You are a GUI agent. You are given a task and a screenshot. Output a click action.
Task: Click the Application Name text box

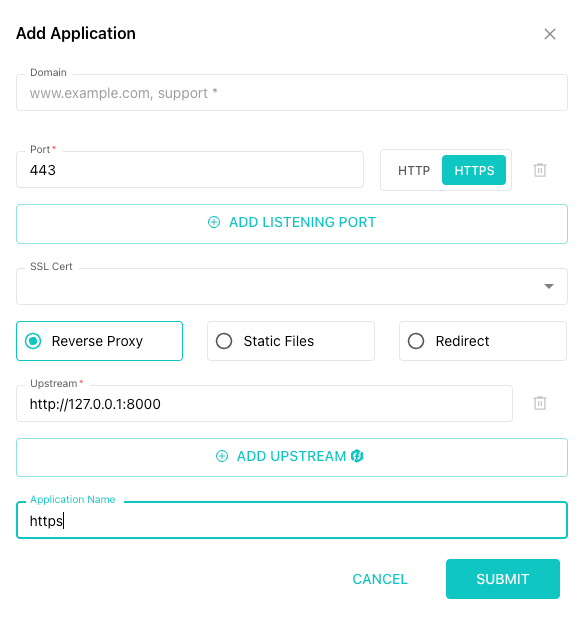[x=292, y=520]
